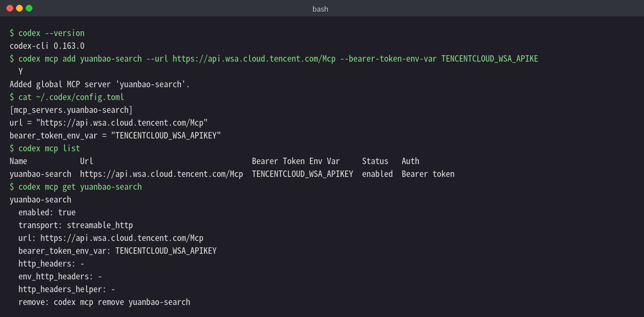Click the '[mcp_servers.yuanbao-search]' section header

point(71,110)
